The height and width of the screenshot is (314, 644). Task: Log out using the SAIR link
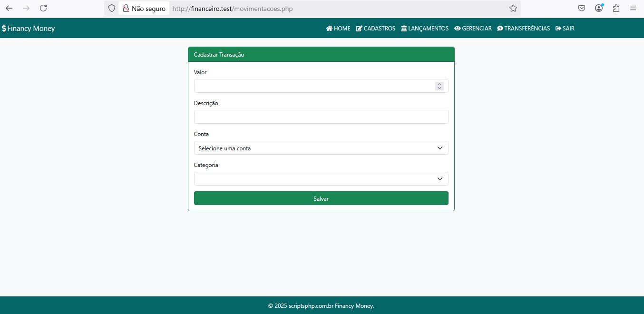pos(565,29)
